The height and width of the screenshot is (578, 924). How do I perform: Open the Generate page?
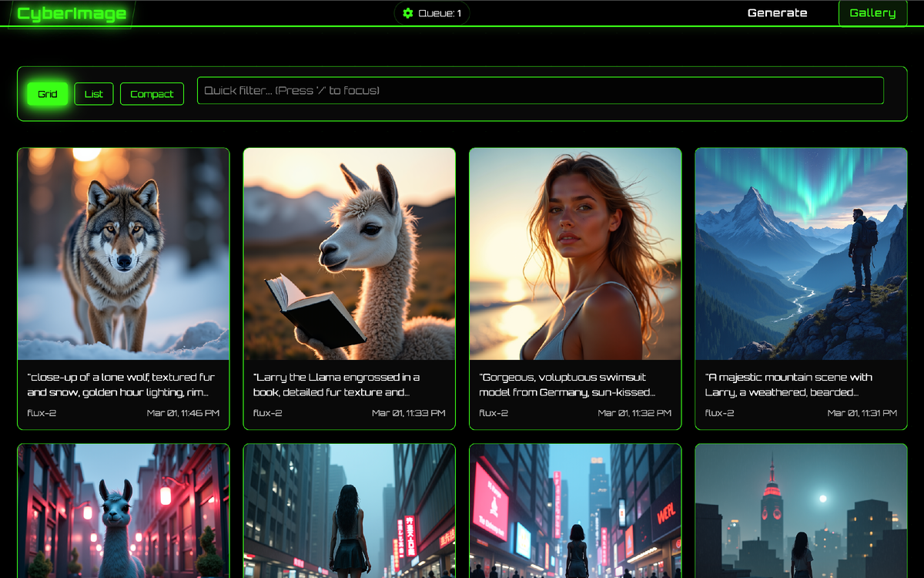click(x=778, y=13)
